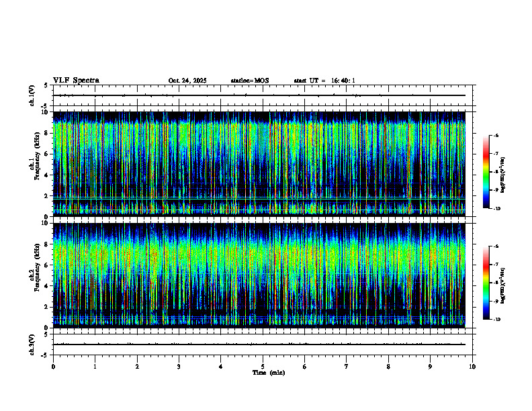The height and width of the screenshot is (411, 532).
Task: Click time axis tick label "2"
Action: pyautogui.click(x=137, y=367)
